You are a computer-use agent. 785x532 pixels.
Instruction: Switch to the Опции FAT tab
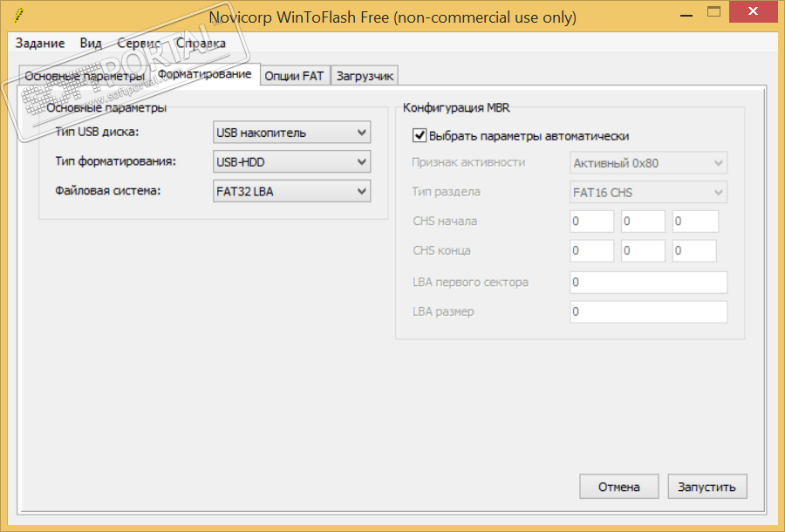coord(295,76)
